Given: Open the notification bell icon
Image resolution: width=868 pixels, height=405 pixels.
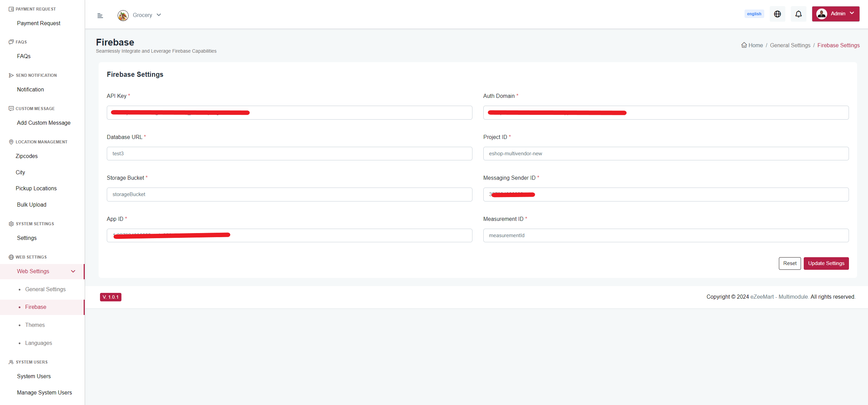Looking at the screenshot, I should pyautogui.click(x=798, y=14).
